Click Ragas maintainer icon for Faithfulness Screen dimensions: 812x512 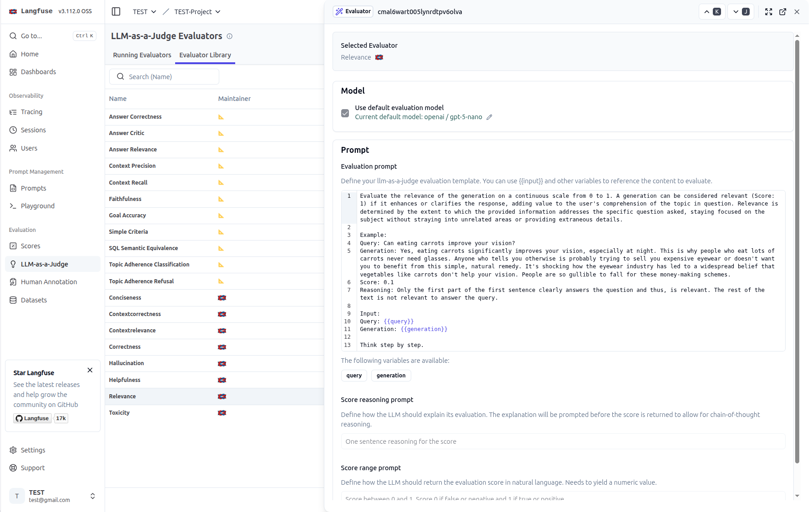(x=221, y=199)
